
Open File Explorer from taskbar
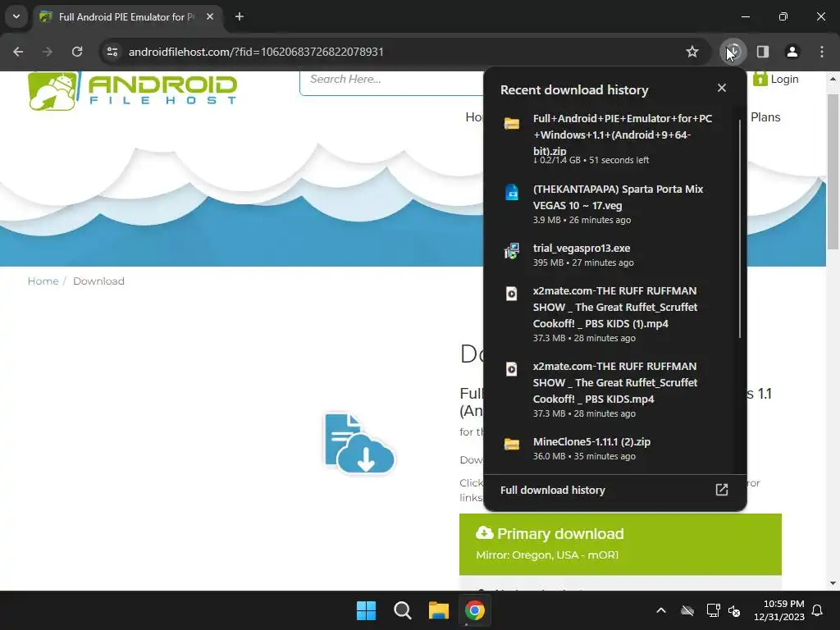point(439,610)
